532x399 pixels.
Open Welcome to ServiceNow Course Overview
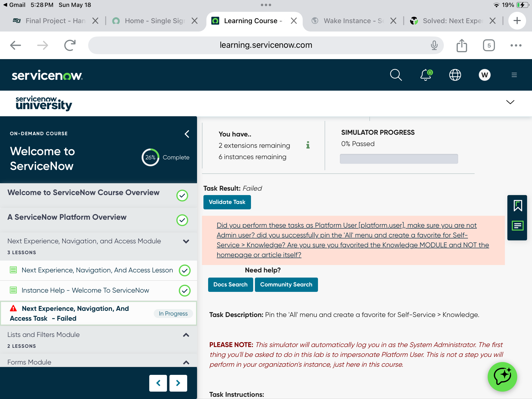[x=84, y=193]
